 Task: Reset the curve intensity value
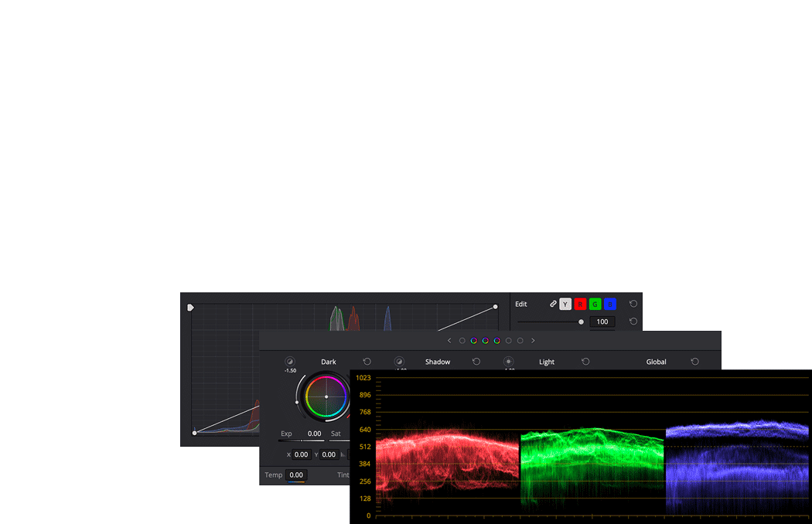point(633,322)
